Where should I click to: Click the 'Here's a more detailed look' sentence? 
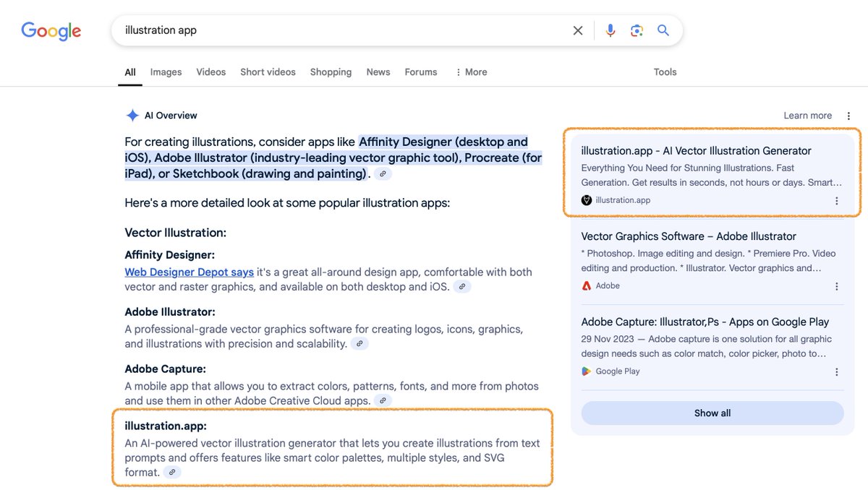287,203
